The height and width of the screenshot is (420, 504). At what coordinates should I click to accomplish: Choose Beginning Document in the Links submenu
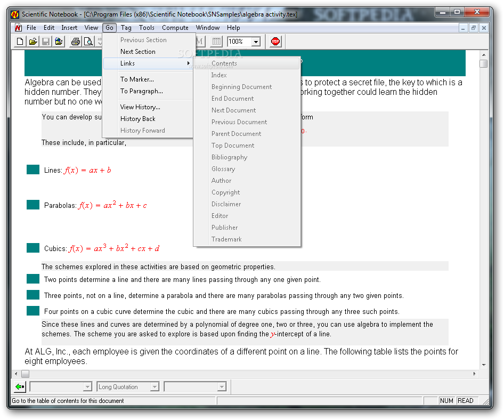pyautogui.click(x=247, y=87)
